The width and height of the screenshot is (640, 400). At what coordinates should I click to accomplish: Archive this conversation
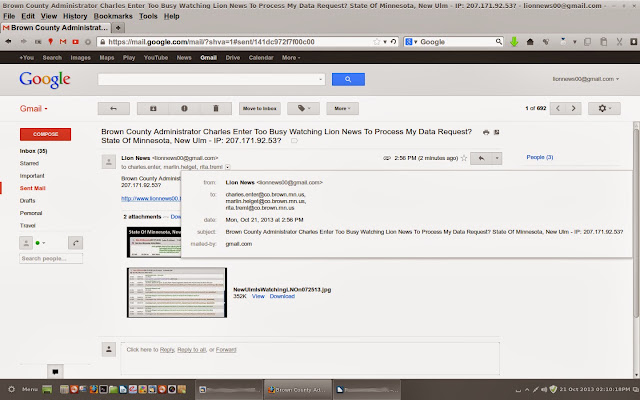coord(153,109)
